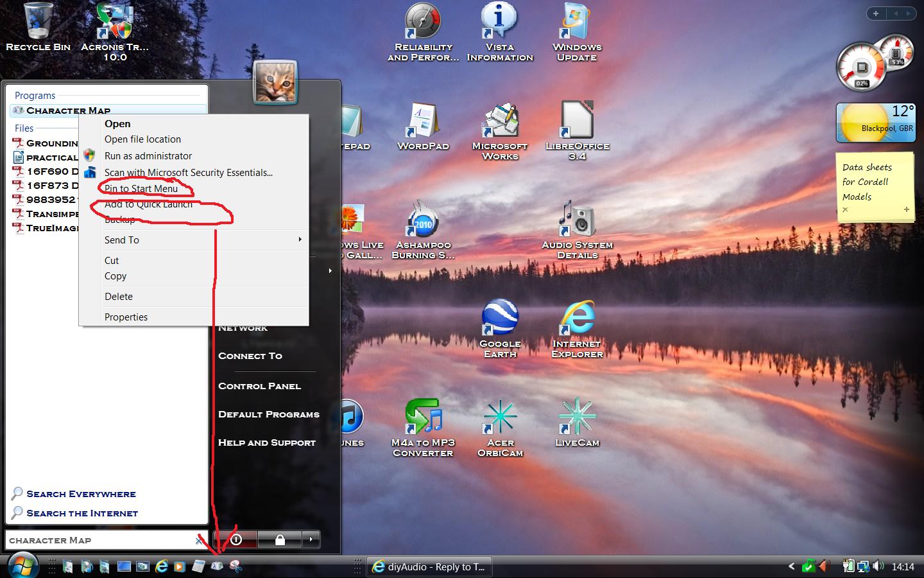Viewport: 924px width, 578px height.
Task: Select Cut from context menu
Action: (x=112, y=260)
